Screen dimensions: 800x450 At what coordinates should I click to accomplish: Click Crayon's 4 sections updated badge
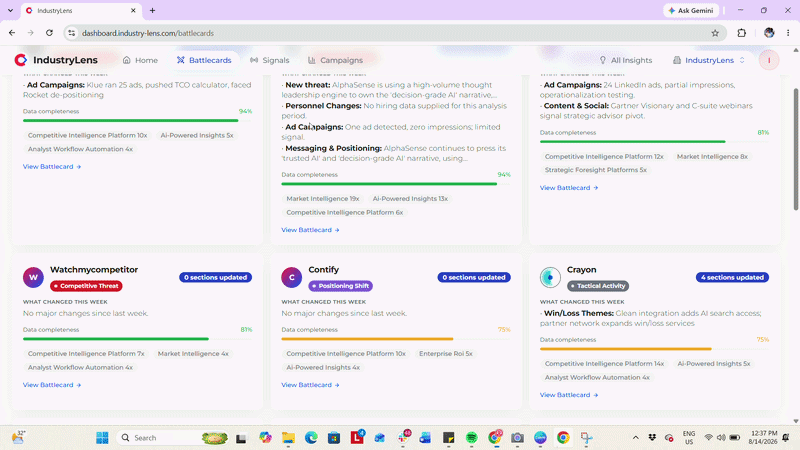(x=732, y=278)
